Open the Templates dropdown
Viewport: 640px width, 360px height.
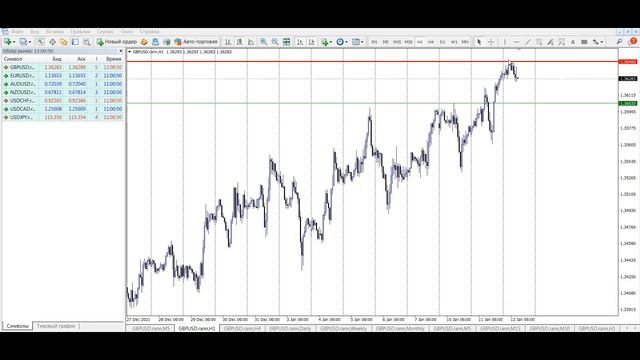point(358,42)
